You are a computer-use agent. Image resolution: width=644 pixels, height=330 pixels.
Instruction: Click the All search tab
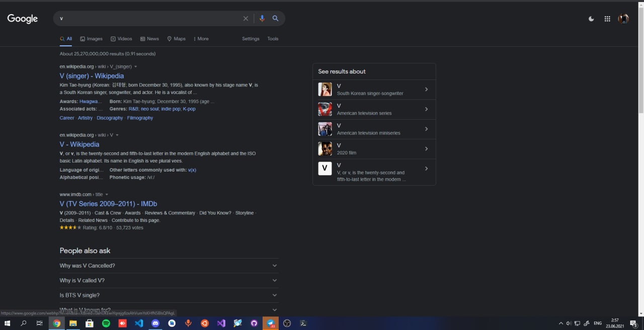click(66, 39)
